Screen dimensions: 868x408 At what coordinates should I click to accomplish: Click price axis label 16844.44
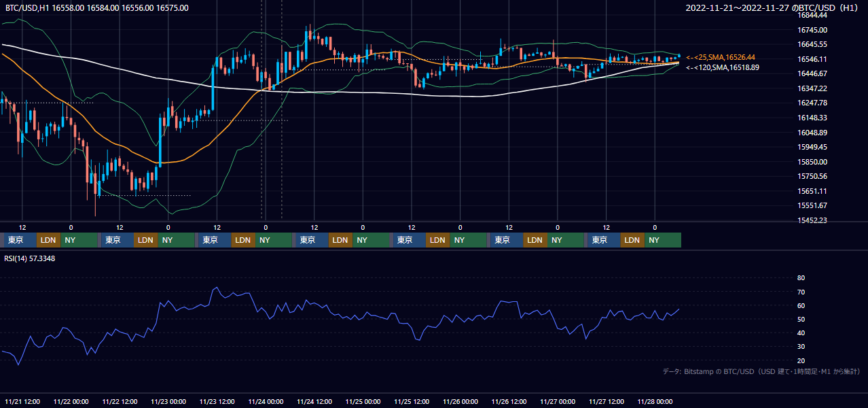[812, 15]
